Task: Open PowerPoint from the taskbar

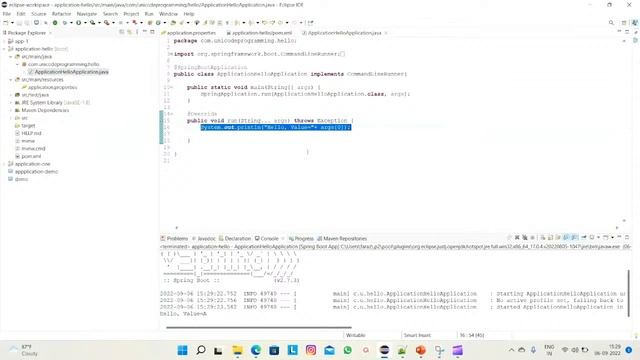Action: pyautogui.click(x=421, y=350)
